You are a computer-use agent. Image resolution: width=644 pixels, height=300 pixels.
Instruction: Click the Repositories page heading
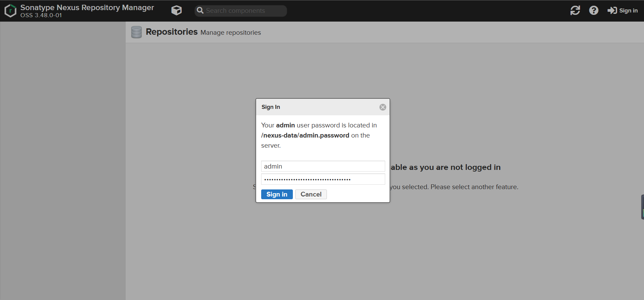[172, 32]
